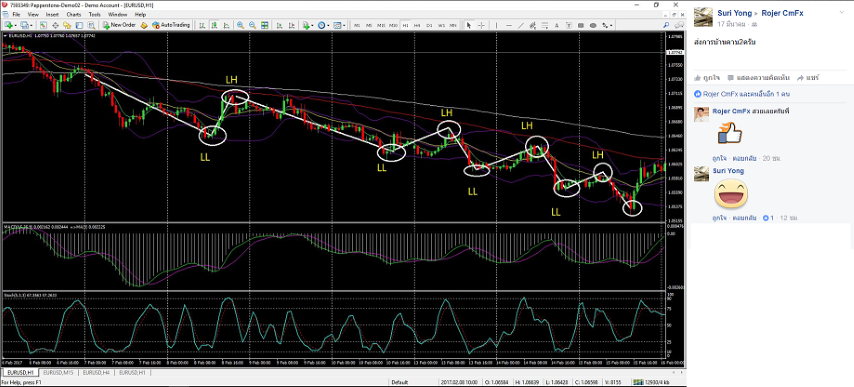Open the new chart dropdown arrow

pos(15,26)
